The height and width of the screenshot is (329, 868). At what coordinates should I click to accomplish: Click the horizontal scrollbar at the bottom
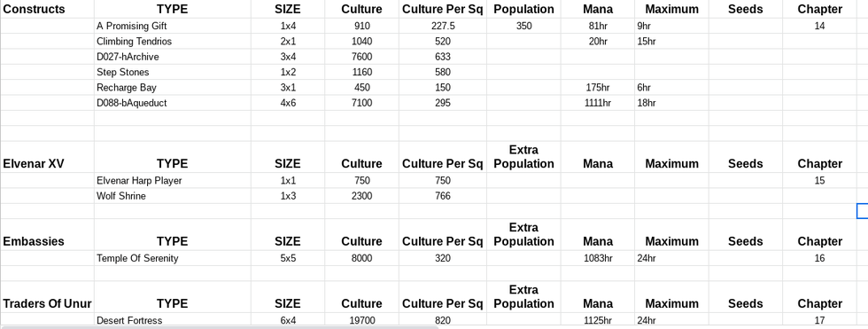(221, 327)
